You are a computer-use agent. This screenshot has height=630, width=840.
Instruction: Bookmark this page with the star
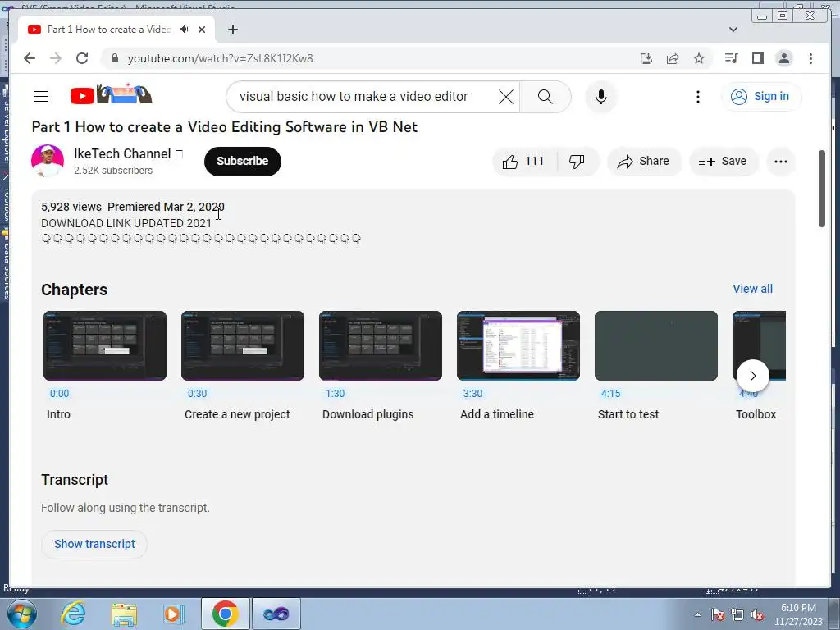tap(699, 58)
